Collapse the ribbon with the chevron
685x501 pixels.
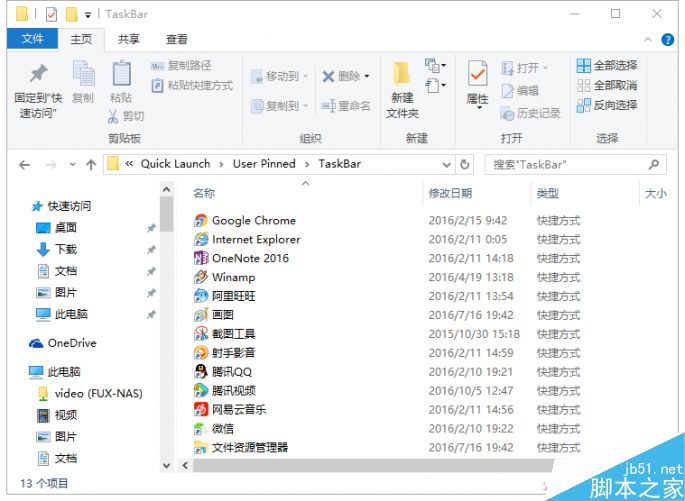pos(648,39)
